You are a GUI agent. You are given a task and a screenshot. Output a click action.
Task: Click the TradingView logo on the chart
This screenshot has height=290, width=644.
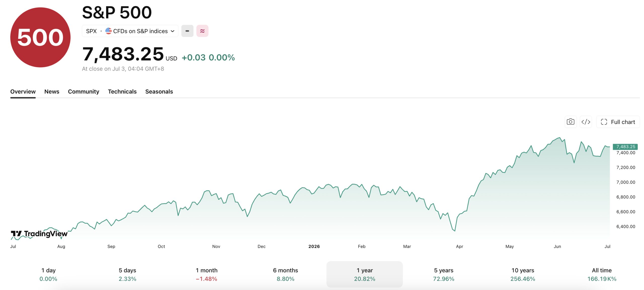[x=39, y=234]
